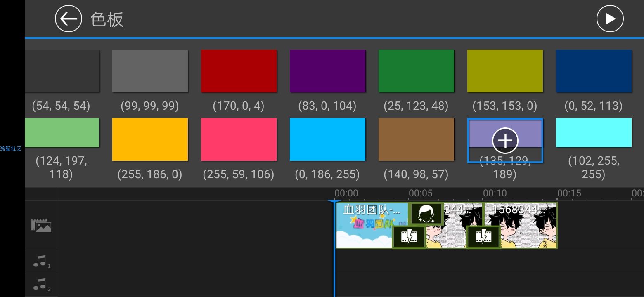Viewport: 644px width, 297px height.
Task: Click the 00:10 mark on the time ruler
Action: [x=495, y=193]
